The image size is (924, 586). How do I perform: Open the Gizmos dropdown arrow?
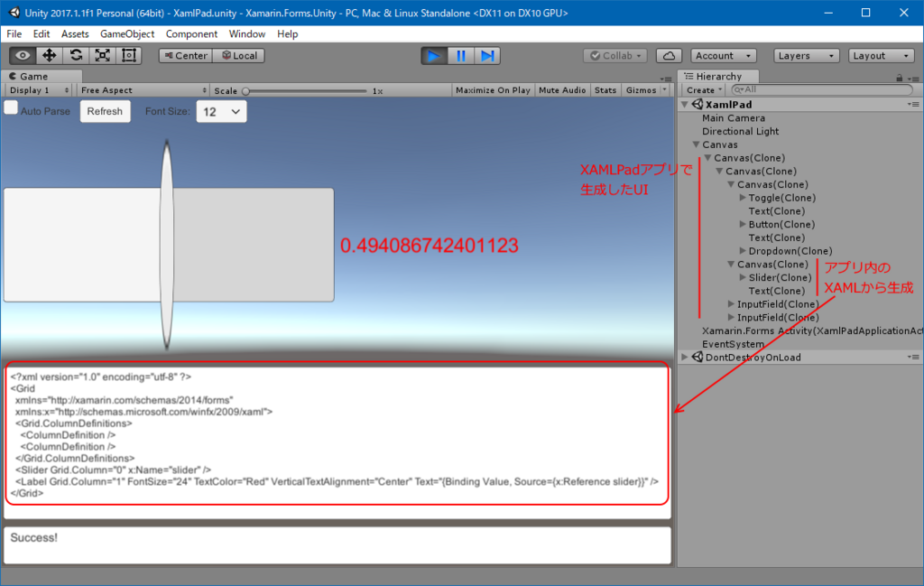(665, 90)
